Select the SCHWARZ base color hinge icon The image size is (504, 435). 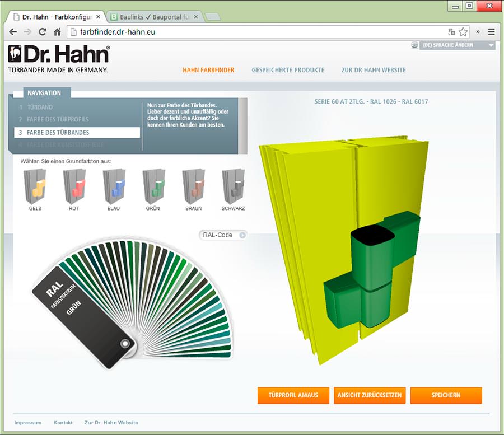click(233, 186)
